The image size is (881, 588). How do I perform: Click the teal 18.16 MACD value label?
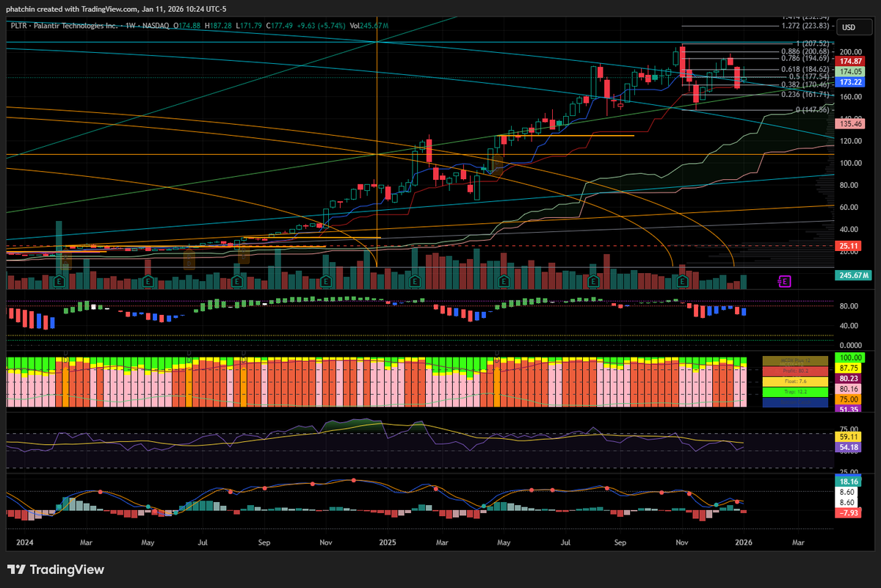point(849,482)
